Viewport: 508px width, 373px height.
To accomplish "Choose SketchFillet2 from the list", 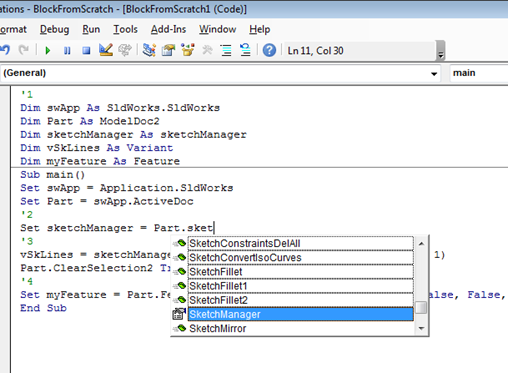I will coord(300,300).
